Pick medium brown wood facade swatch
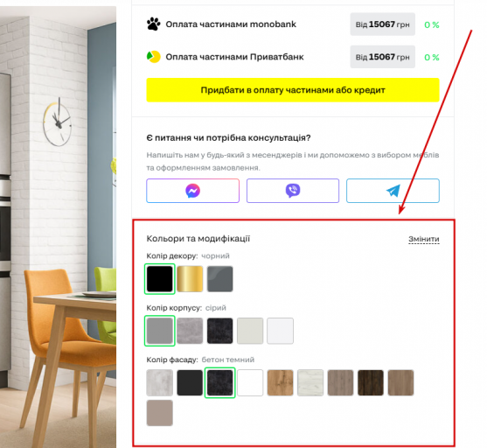The width and height of the screenshot is (487, 448). [400, 382]
